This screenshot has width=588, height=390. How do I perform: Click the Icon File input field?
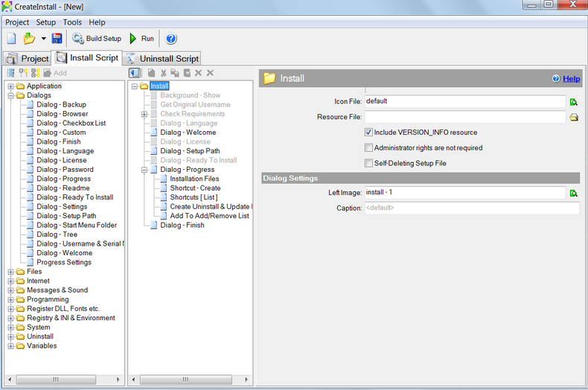465,101
